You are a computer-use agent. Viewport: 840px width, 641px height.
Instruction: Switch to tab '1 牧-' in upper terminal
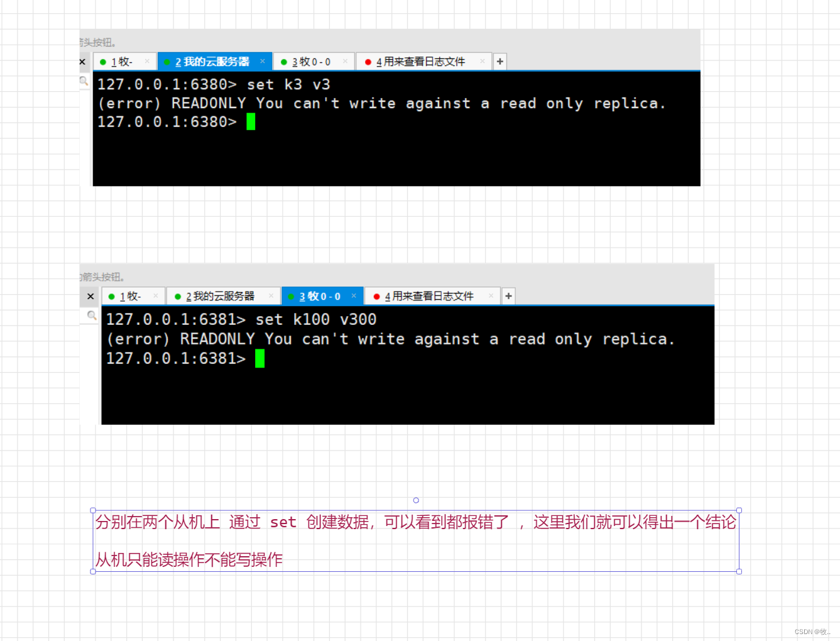(124, 62)
